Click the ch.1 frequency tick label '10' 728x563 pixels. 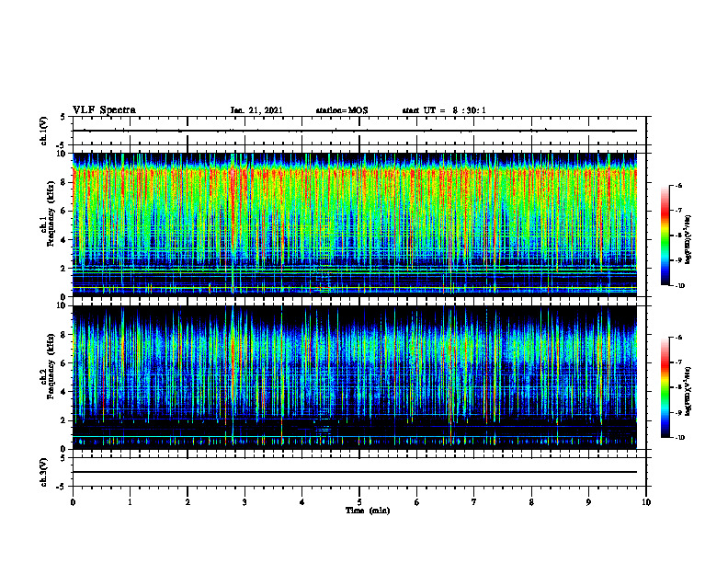tap(62, 154)
